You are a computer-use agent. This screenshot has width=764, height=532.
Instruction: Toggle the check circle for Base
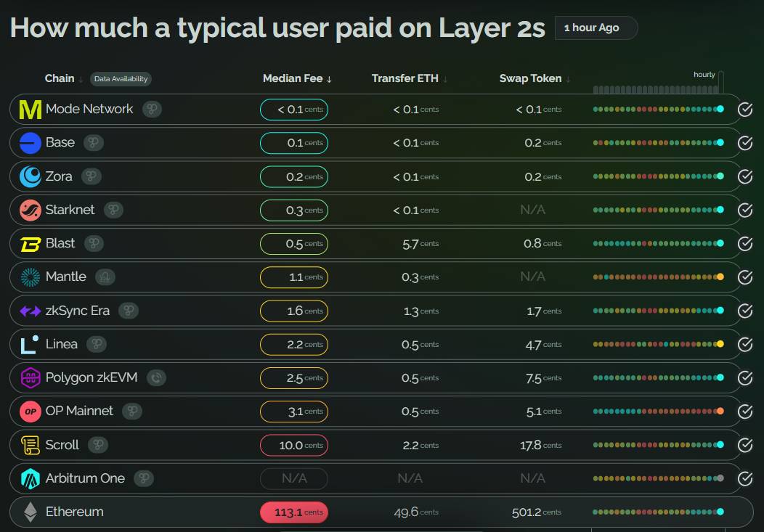tap(745, 143)
